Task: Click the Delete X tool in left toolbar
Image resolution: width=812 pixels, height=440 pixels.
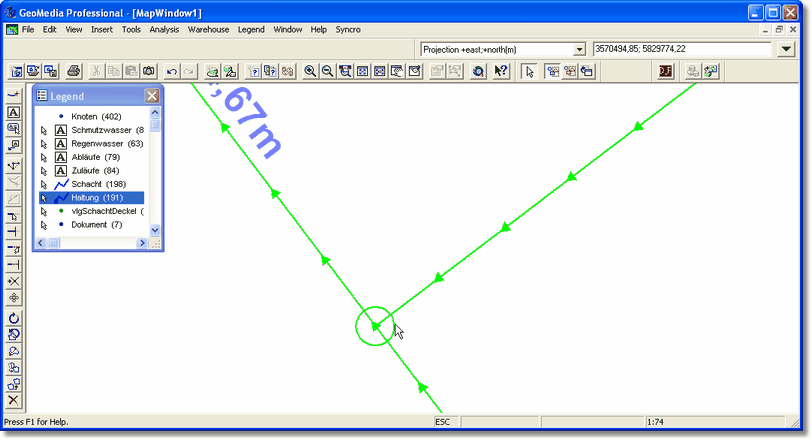Action: click(14, 400)
